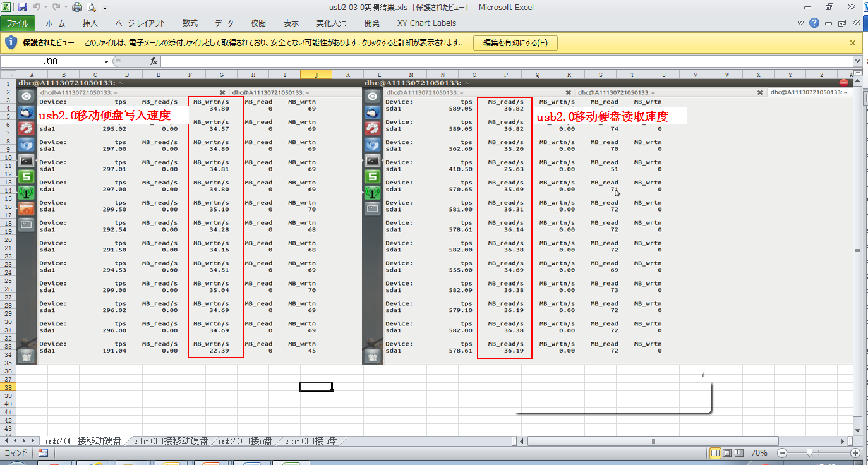
Task: Click the blue Help question mark icon
Action: tap(814, 23)
